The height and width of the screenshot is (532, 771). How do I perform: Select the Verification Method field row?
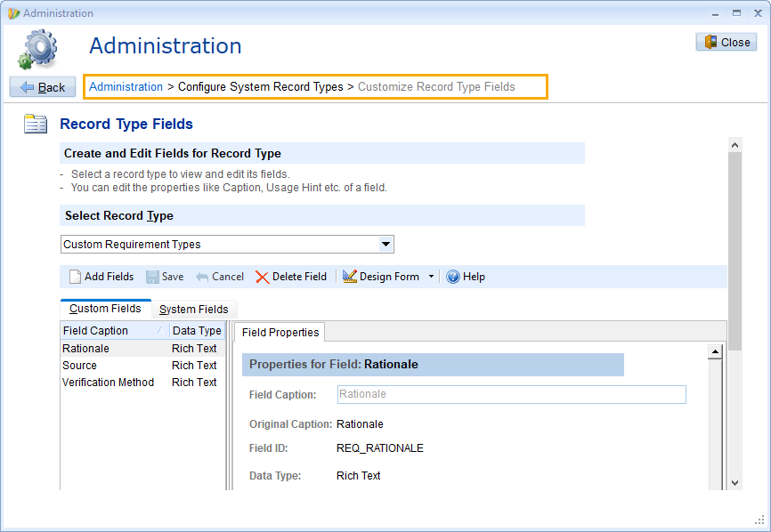[x=142, y=383]
